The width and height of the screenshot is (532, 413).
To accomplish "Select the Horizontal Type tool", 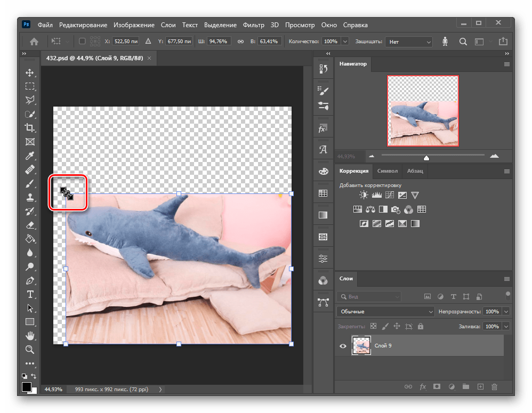I will point(30,294).
